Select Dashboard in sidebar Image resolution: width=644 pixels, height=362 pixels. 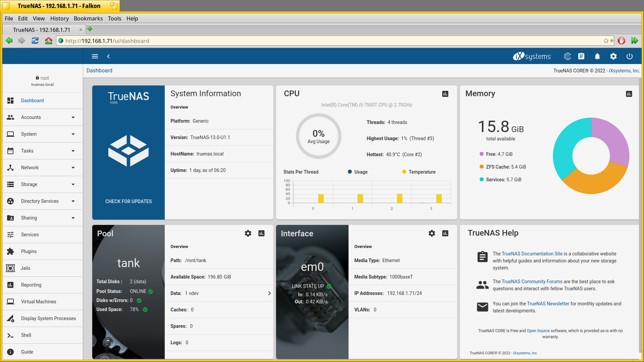tap(43, 101)
